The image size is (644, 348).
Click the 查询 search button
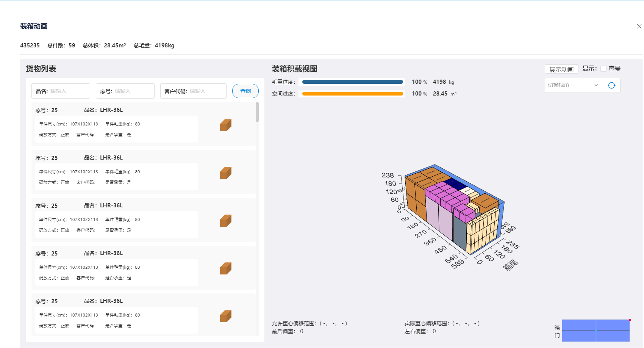pyautogui.click(x=245, y=91)
